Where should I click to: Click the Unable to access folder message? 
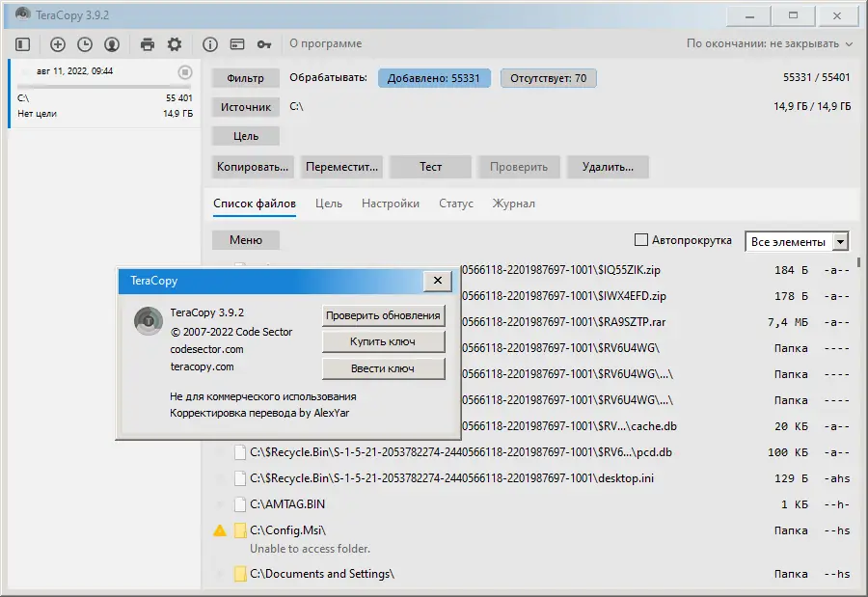pyautogui.click(x=310, y=549)
